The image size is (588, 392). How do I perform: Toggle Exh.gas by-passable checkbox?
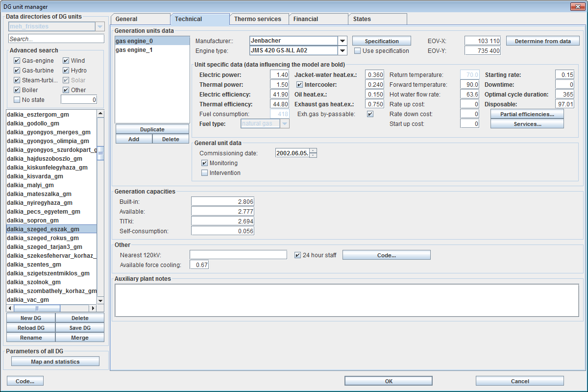(x=370, y=114)
